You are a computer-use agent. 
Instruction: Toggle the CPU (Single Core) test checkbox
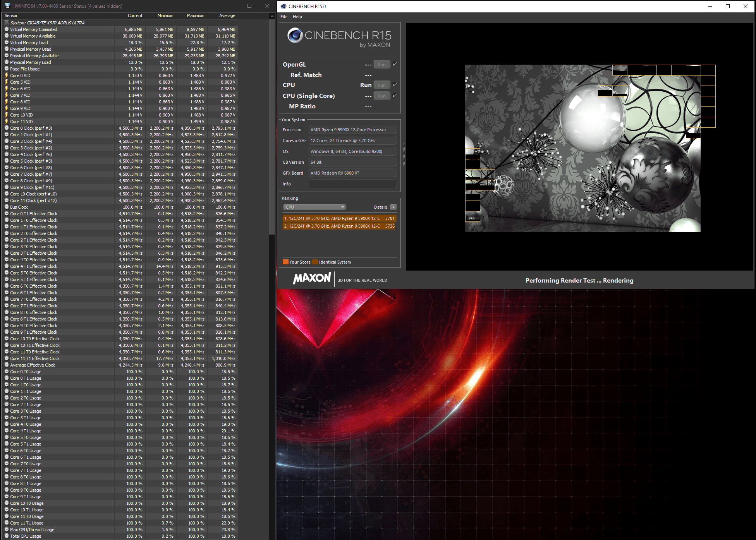(395, 96)
